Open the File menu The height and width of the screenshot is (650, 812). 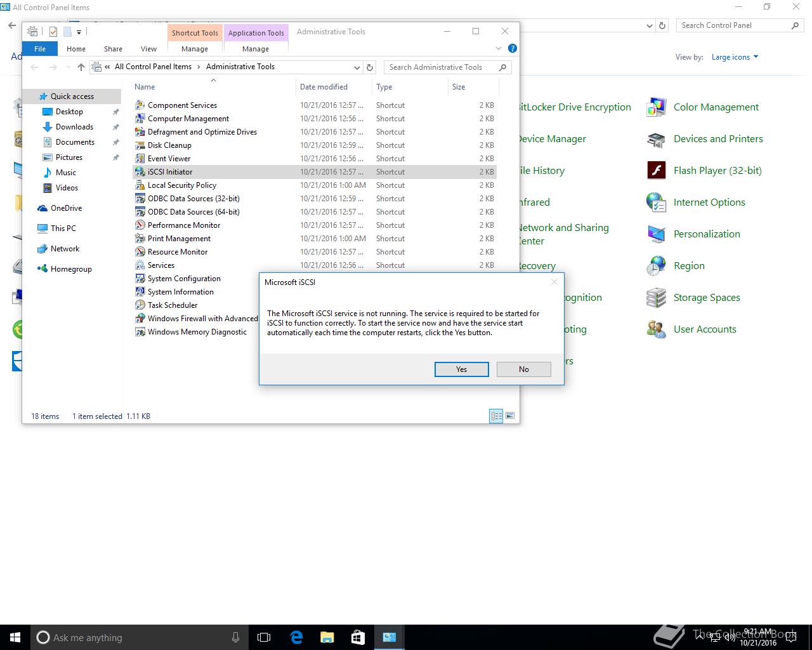[x=40, y=49]
